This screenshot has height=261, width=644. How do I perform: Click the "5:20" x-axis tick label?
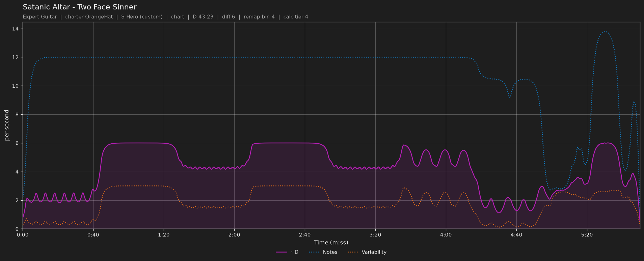coord(587,235)
